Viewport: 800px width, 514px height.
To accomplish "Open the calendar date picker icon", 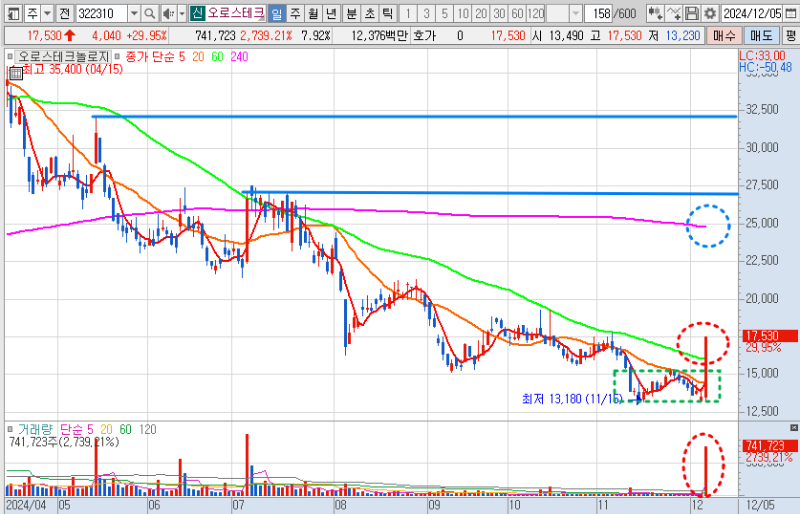I will pos(790,13).
